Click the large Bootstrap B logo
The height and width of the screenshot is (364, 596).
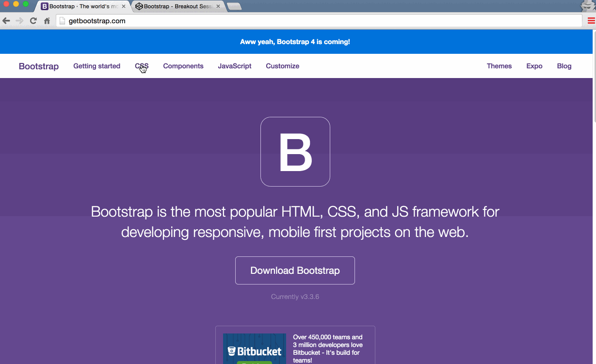[x=295, y=152]
